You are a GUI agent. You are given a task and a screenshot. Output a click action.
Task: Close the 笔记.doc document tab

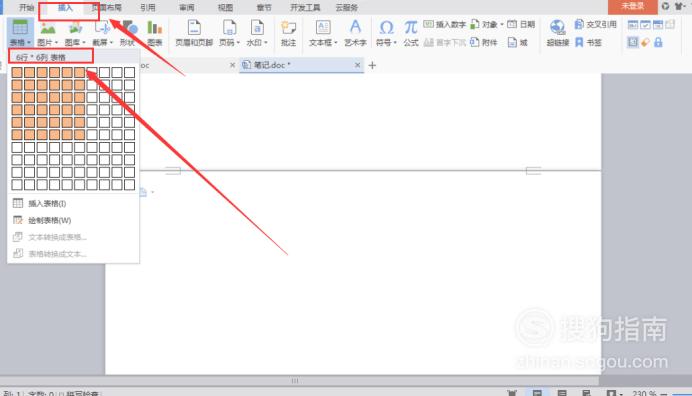click(357, 65)
